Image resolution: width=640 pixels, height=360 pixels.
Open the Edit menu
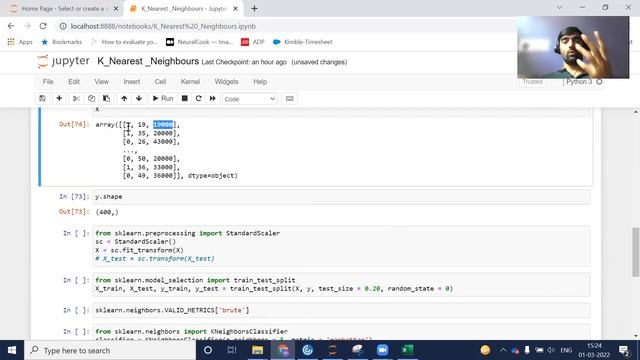click(74, 82)
